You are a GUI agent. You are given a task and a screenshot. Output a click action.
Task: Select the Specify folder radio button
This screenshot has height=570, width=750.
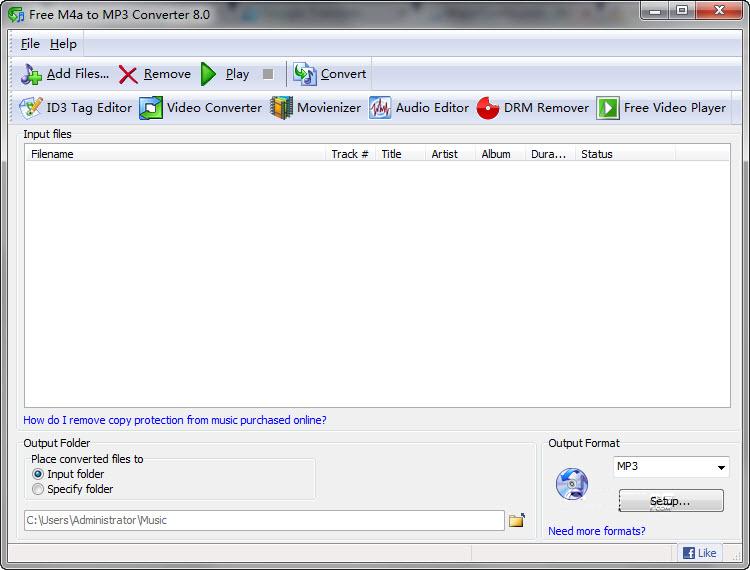[x=38, y=489]
